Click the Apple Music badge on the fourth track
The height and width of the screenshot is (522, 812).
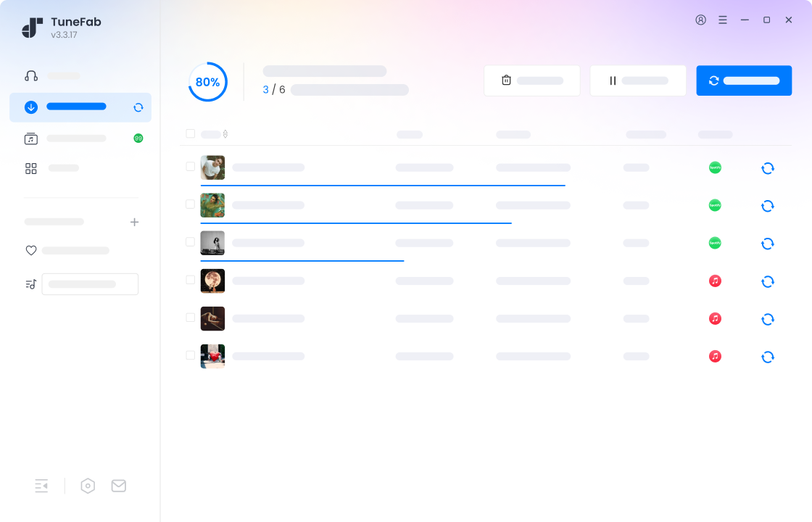[x=715, y=281]
